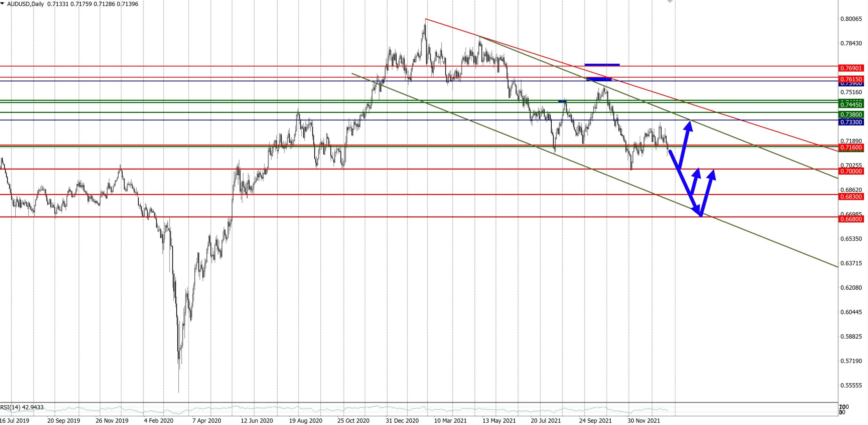
Task: Click the 0.74450 green price label
Action: tap(851, 104)
